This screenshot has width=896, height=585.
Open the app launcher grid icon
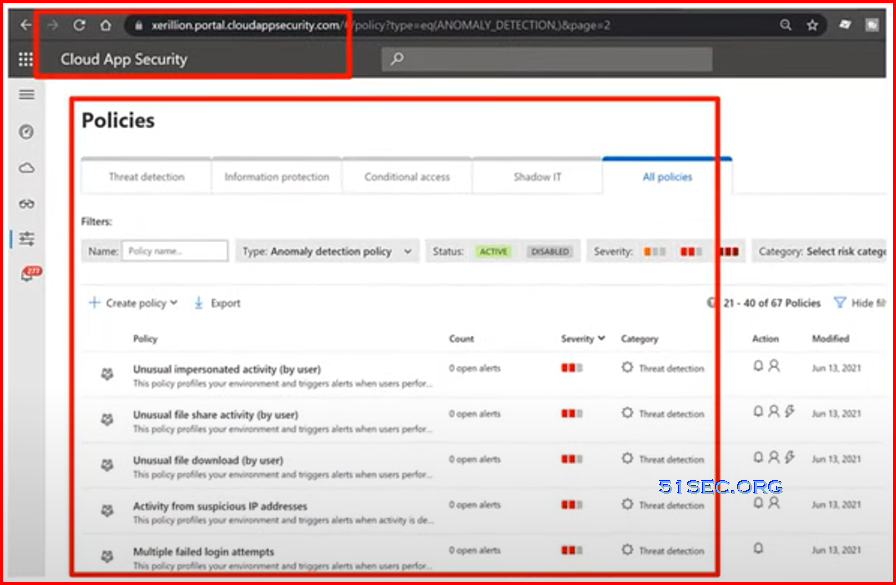point(26,59)
